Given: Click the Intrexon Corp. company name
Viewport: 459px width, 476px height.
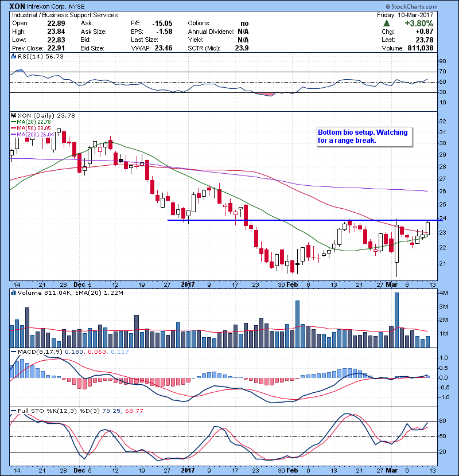Looking at the screenshot, I should coord(46,7).
